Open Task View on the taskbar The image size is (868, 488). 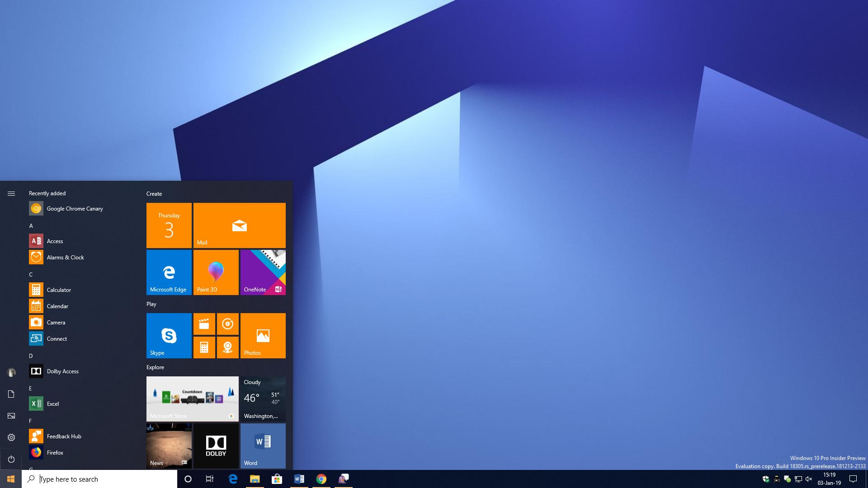(210, 479)
